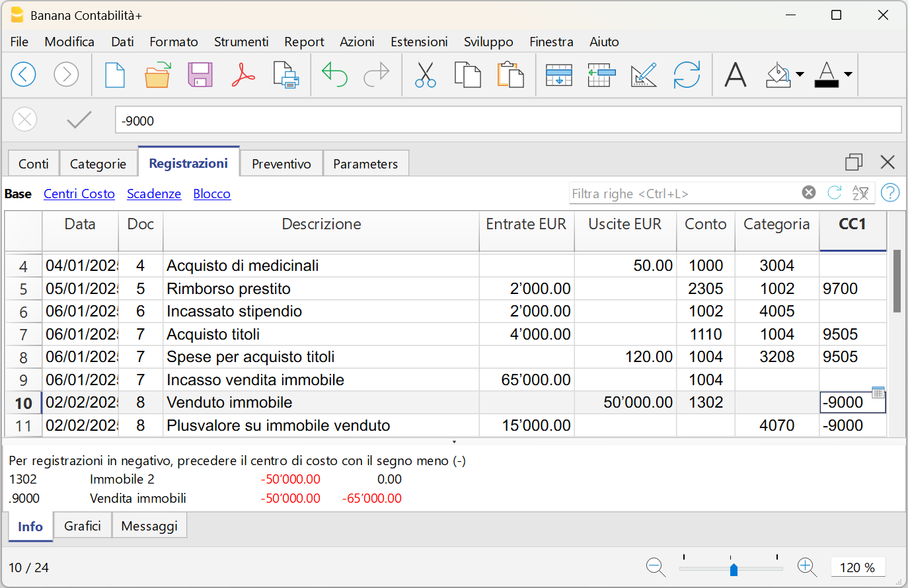Click the delete rows table icon
This screenshot has height=588, width=908.
(601, 75)
